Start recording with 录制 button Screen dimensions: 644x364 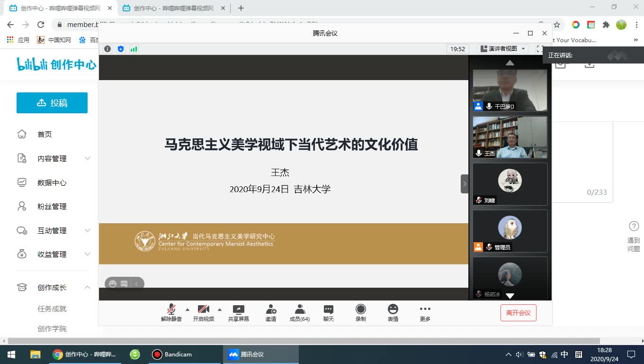(x=361, y=313)
